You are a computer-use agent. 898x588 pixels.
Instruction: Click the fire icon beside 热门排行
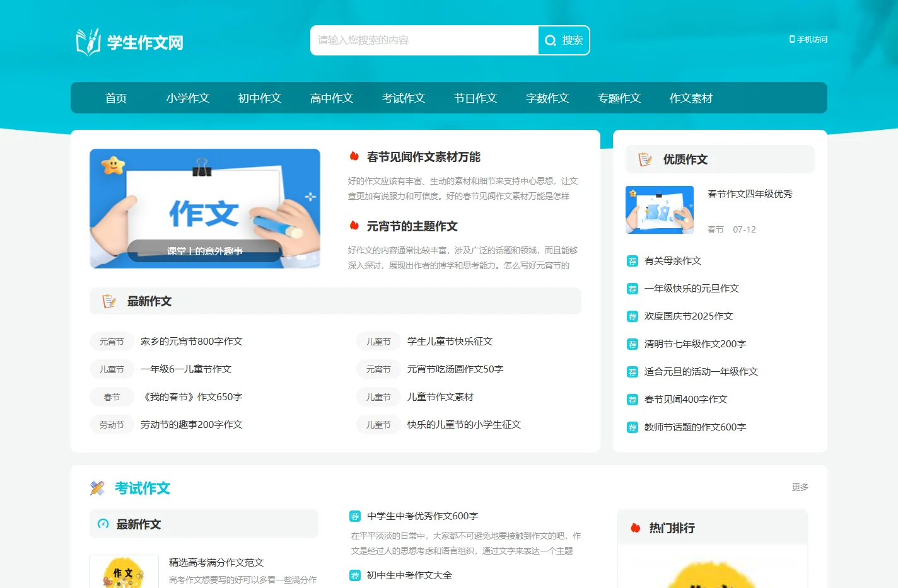pyautogui.click(x=636, y=528)
